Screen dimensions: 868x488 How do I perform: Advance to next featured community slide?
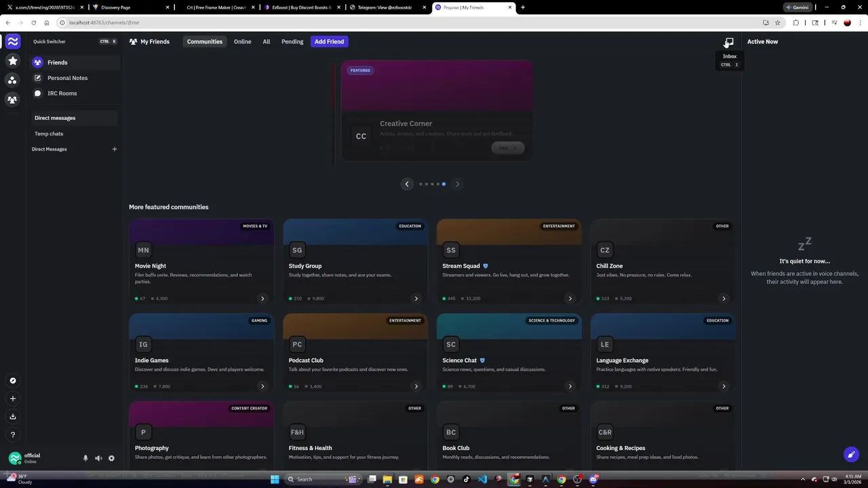(x=457, y=184)
